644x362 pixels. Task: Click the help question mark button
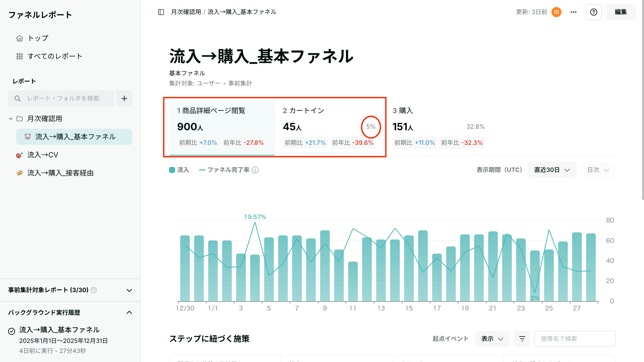point(593,12)
